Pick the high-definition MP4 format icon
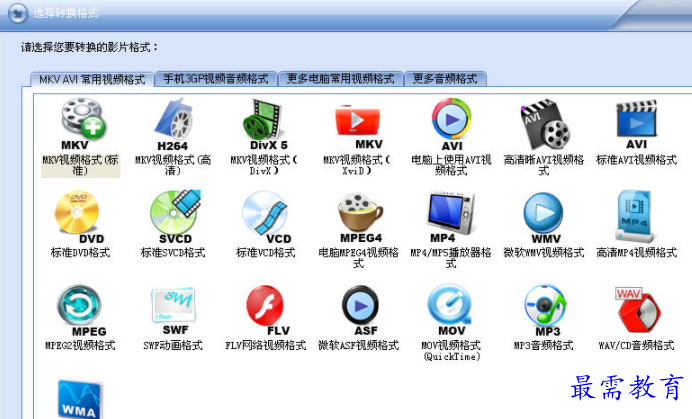Viewport: 692px width, 419px height. click(635, 216)
